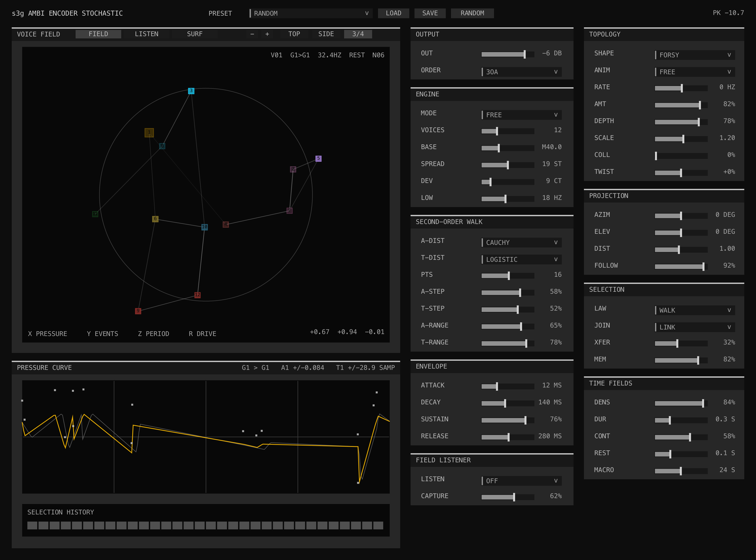Adjust the MACRO slider

(x=681, y=471)
